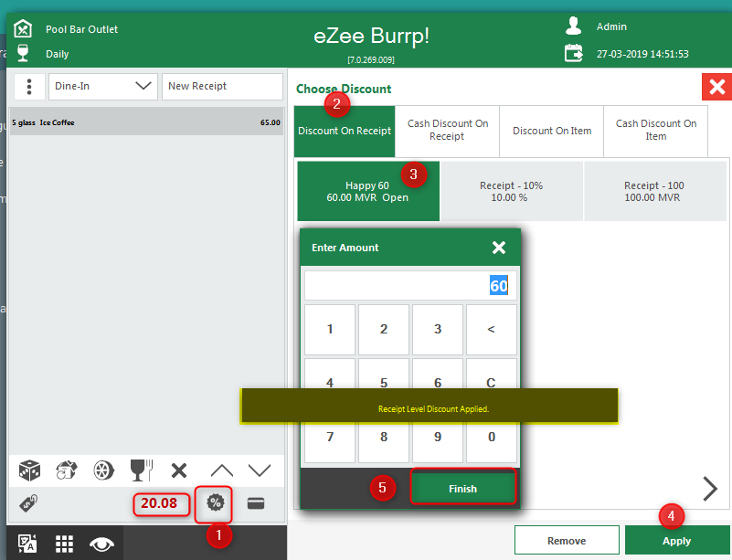Expand the Dine-In order type dropdown

(103, 87)
